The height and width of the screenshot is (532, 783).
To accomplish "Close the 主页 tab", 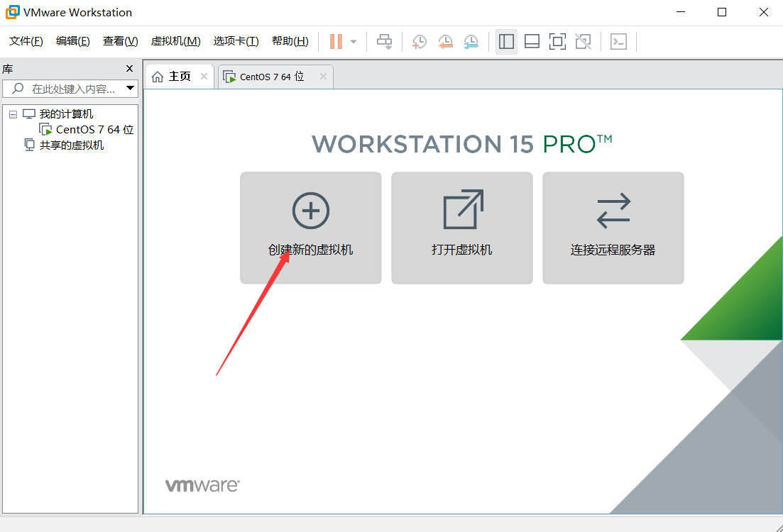I will tap(204, 77).
